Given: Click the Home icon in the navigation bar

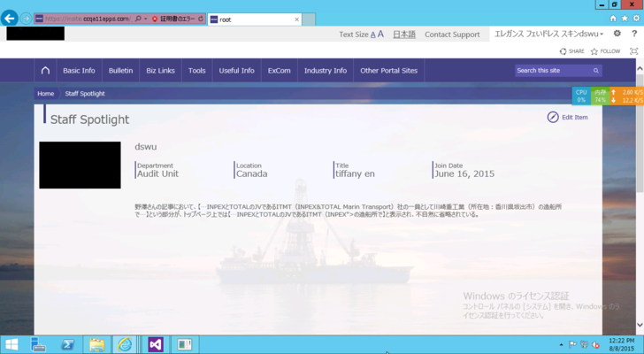Looking at the screenshot, I should coord(45,71).
